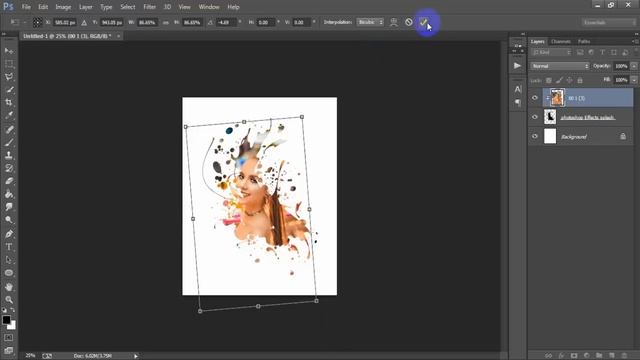Hide the photoshop effects splash layer
640x360 pixels.
tap(535, 117)
